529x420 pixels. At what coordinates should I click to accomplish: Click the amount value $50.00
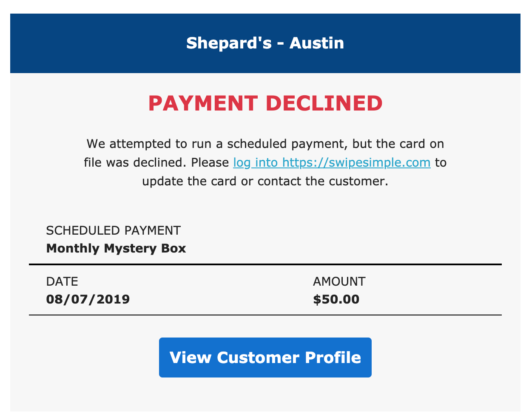coord(336,299)
